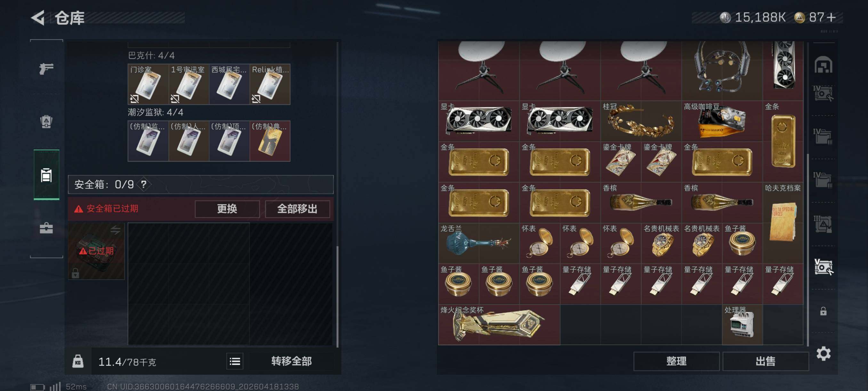This screenshot has height=391, width=868.
Task: Select the 桂冠 golden laurel item
Action: point(641,121)
